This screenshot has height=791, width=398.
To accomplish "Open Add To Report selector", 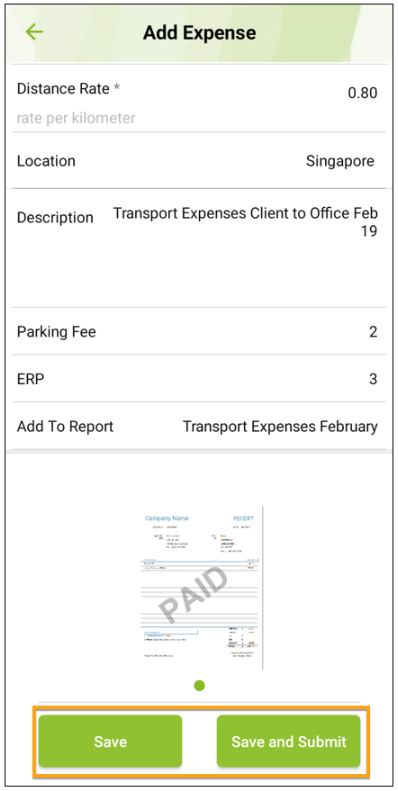I will coord(199,426).
